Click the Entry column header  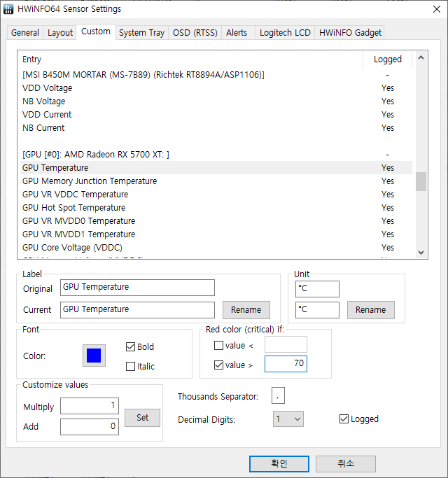[x=190, y=59]
